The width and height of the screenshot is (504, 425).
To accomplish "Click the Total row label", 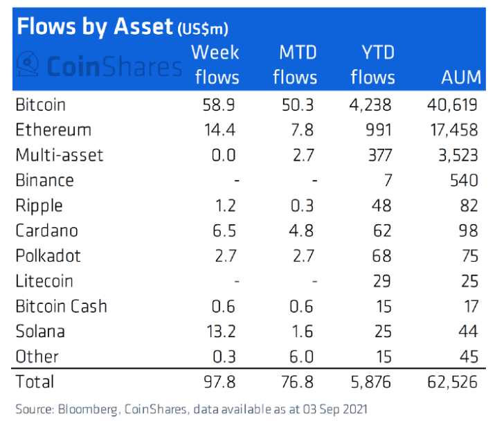I will pos(34,381).
